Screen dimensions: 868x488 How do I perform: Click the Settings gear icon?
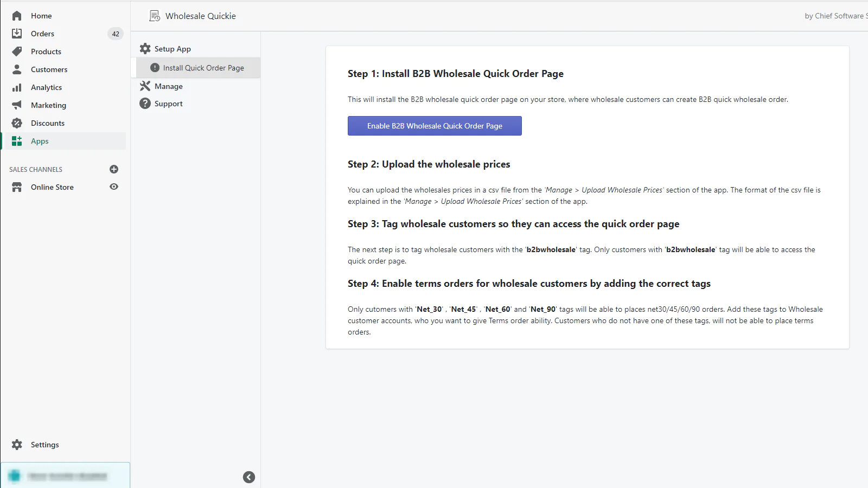tap(17, 445)
